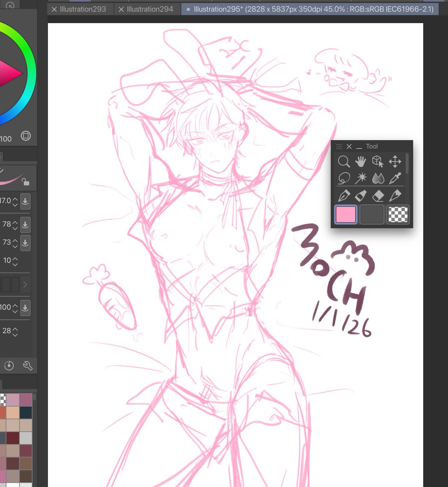The image size is (448, 487).
Task: Pick the mauve pink top-right swatch
Action: (26, 400)
